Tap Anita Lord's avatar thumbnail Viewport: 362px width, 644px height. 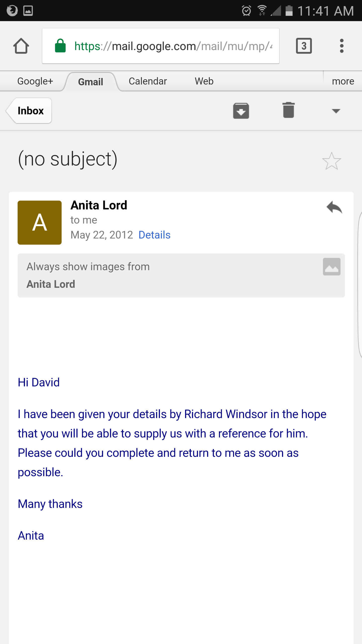pyautogui.click(x=39, y=223)
